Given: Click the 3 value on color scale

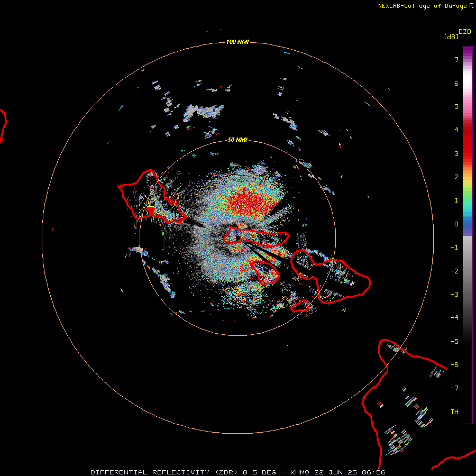Looking at the screenshot, I should click(x=456, y=153).
